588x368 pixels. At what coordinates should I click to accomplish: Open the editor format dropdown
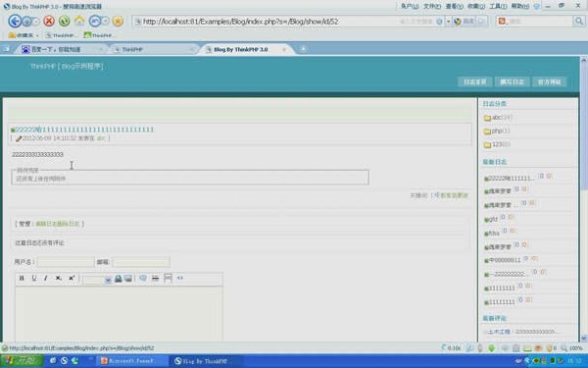coord(97,280)
